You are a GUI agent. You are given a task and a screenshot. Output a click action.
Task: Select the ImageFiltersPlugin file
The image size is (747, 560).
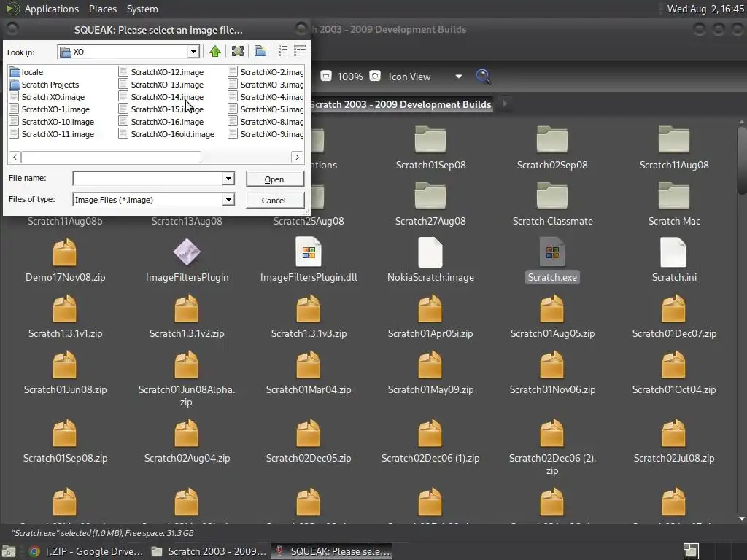click(187, 260)
